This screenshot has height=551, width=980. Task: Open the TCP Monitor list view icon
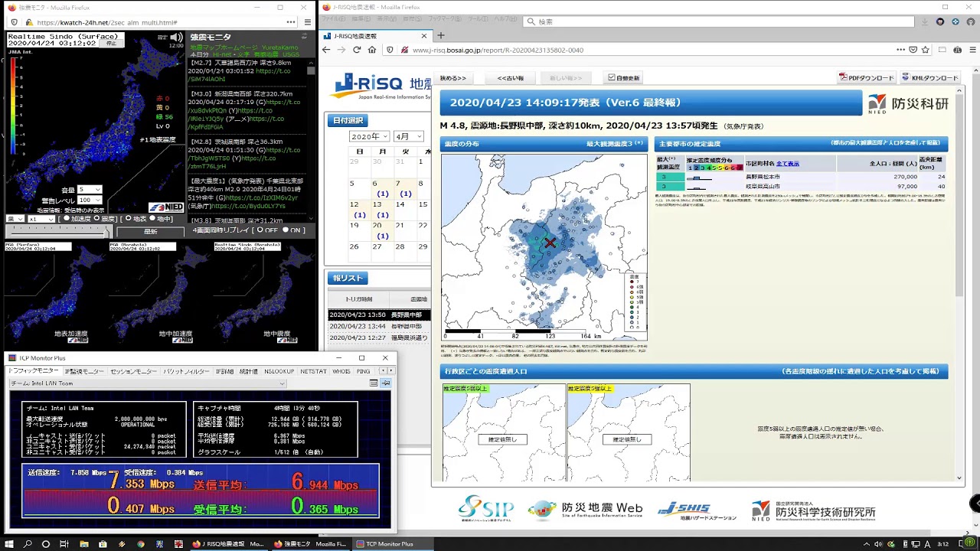pos(374,383)
